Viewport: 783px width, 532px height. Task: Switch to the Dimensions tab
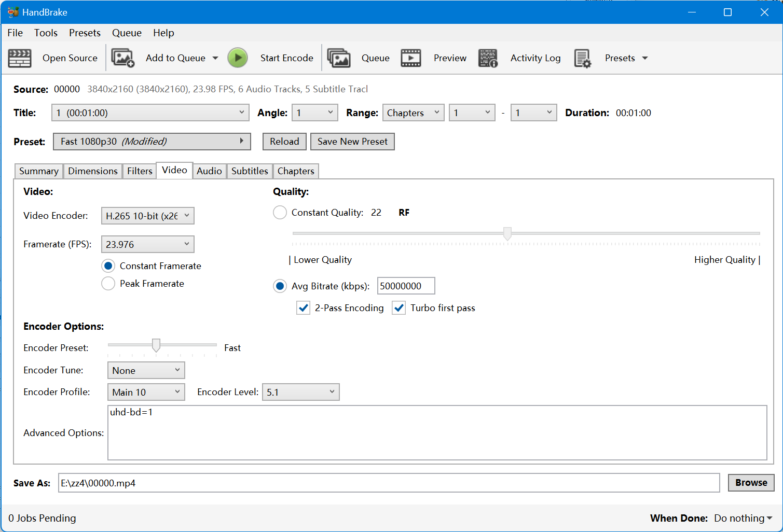[x=93, y=171]
